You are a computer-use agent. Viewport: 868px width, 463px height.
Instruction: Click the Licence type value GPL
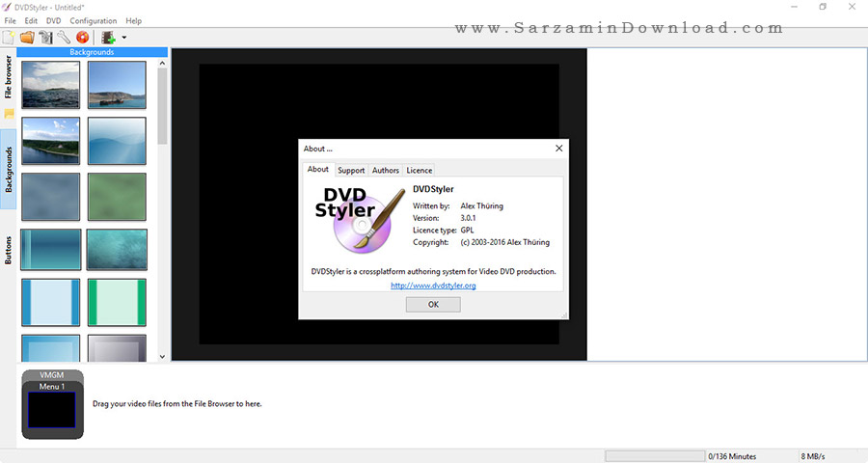click(x=467, y=231)
